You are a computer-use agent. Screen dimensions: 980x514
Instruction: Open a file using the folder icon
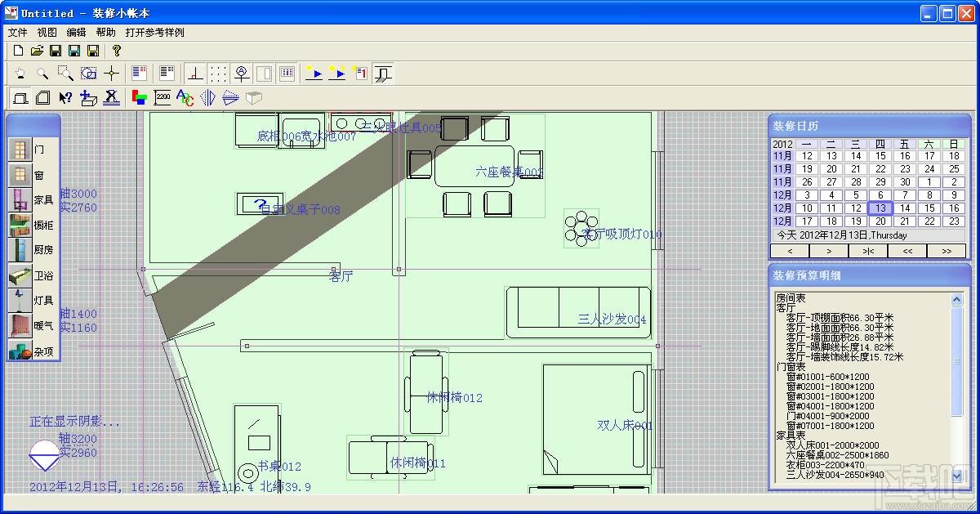37,51
